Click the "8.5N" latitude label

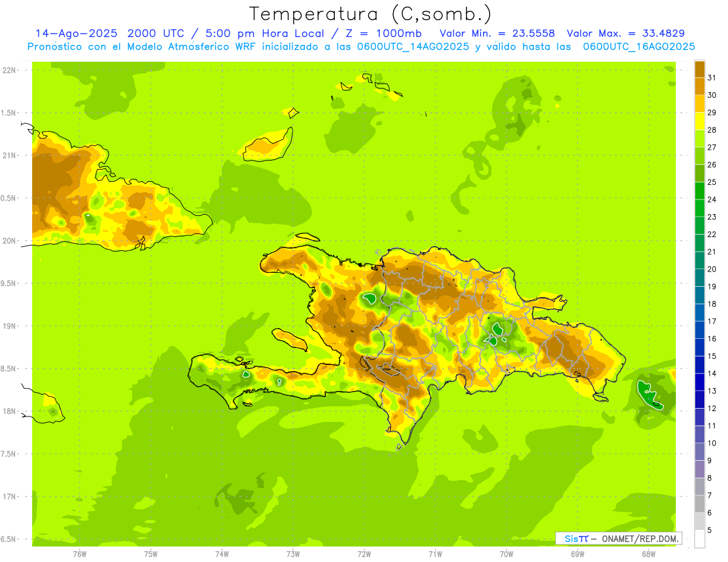coord(9,369)
